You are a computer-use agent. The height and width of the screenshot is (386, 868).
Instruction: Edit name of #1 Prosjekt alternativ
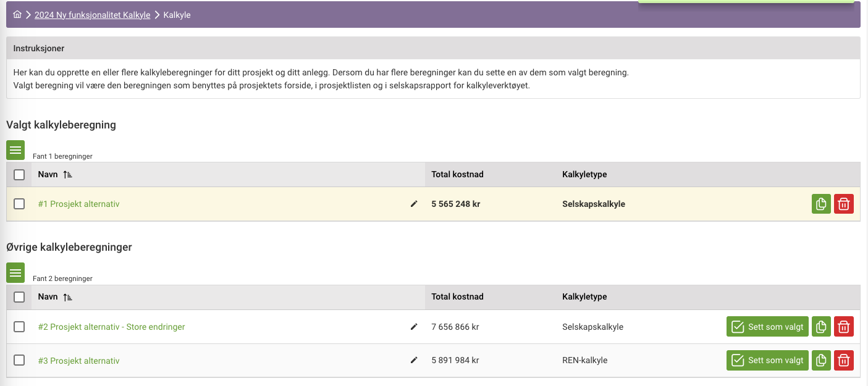(414, 204)
